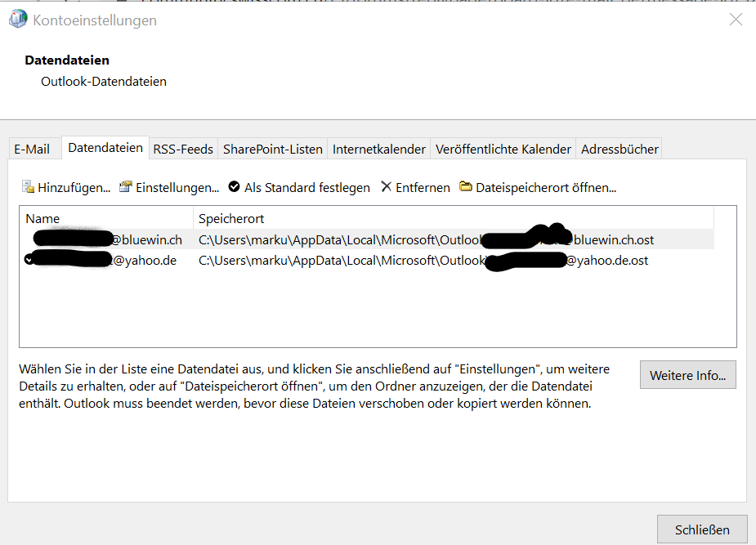This screenshot has height=545, width=756.
Task: Open Dateispeicherort öffnen folder button
Action: coord(538,187)
